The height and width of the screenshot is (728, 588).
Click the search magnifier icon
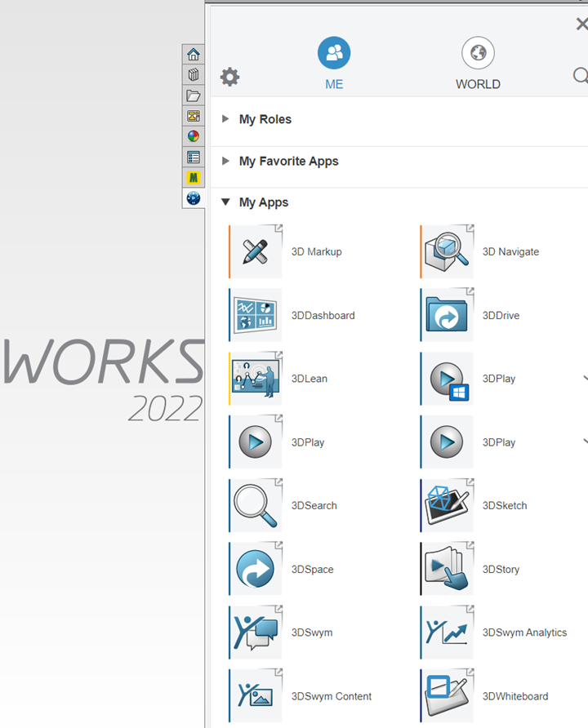coord(581,75)
